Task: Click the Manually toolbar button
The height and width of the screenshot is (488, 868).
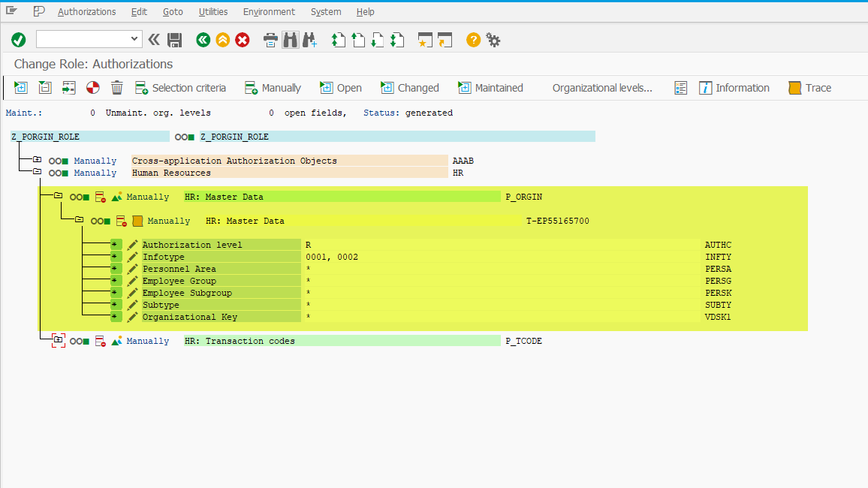Action: (x=273, y=88)
